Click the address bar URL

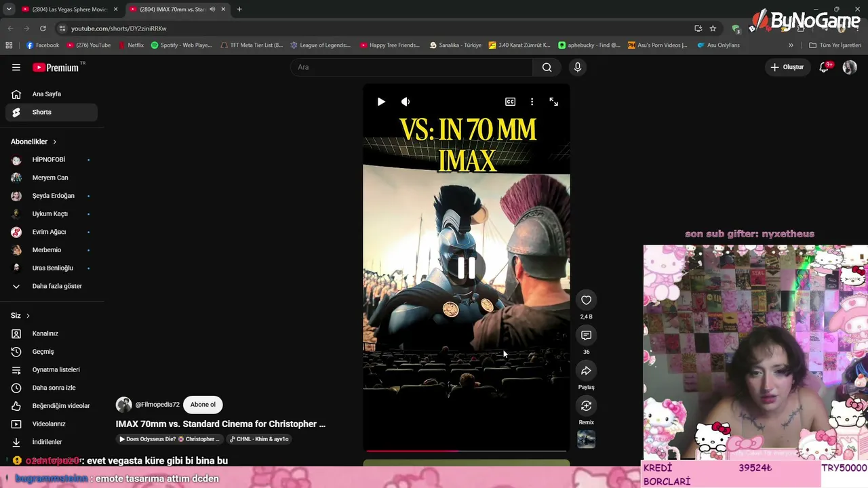click(x=119, y=28)
